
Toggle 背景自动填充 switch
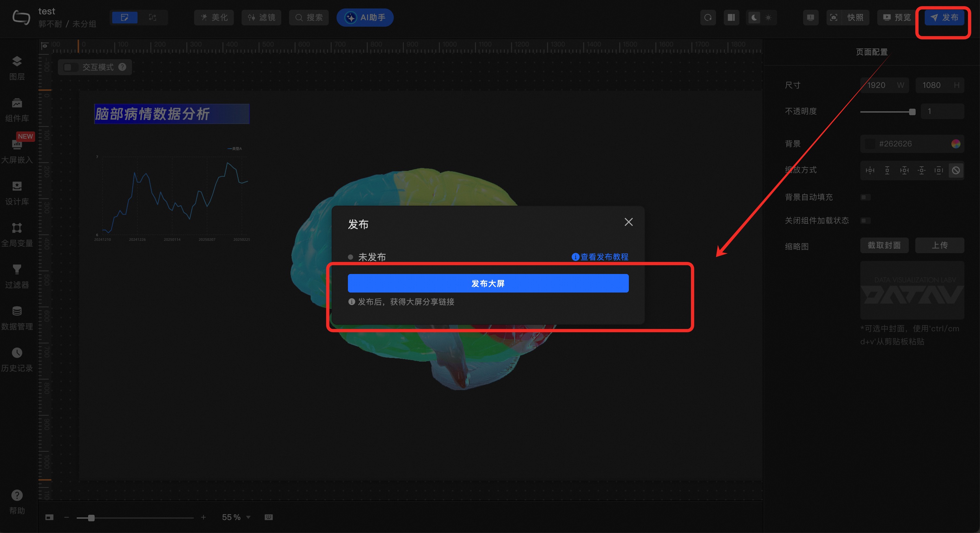pos(865,197)
